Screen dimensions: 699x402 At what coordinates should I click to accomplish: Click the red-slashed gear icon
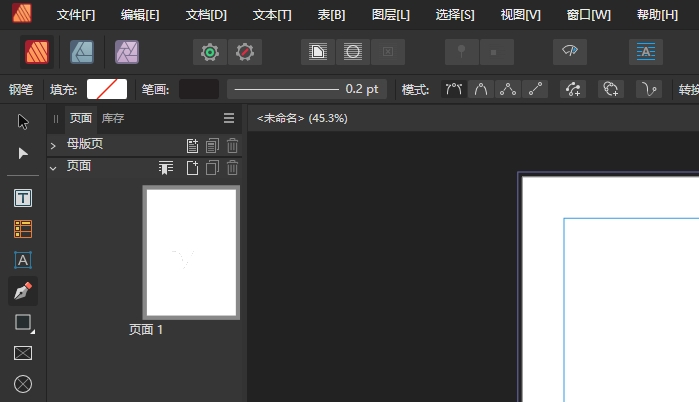click(245, 52)
